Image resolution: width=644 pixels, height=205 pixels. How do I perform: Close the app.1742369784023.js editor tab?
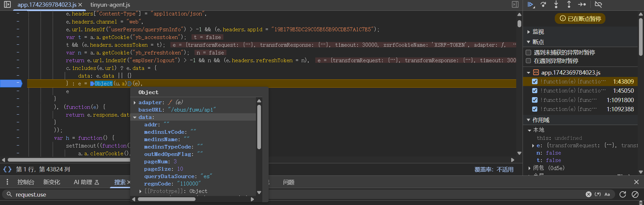pyautogui.click(x=80, y=5)
